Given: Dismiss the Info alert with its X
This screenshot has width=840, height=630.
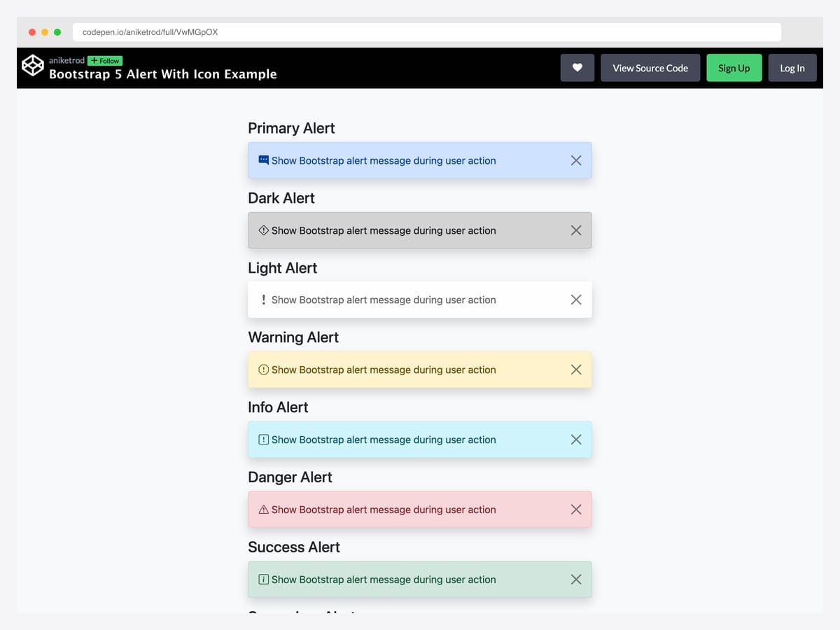Looking at the screenshot, I should click(x=576, y=440).
